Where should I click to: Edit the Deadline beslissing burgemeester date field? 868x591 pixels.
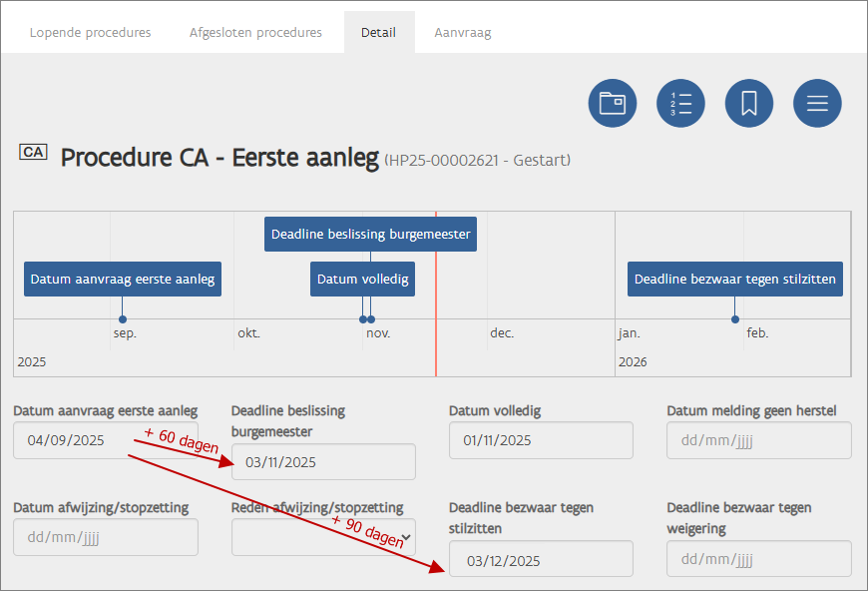[x=323, y=462]
